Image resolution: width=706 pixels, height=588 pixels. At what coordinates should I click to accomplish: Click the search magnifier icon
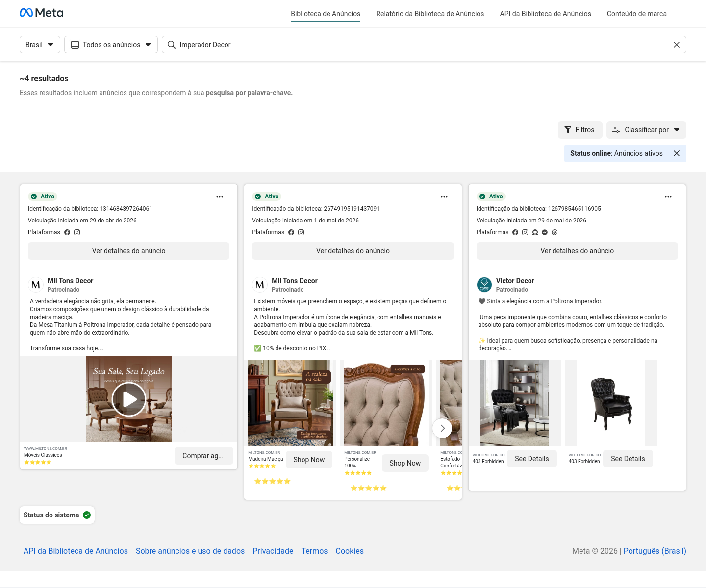coord(172,45)
